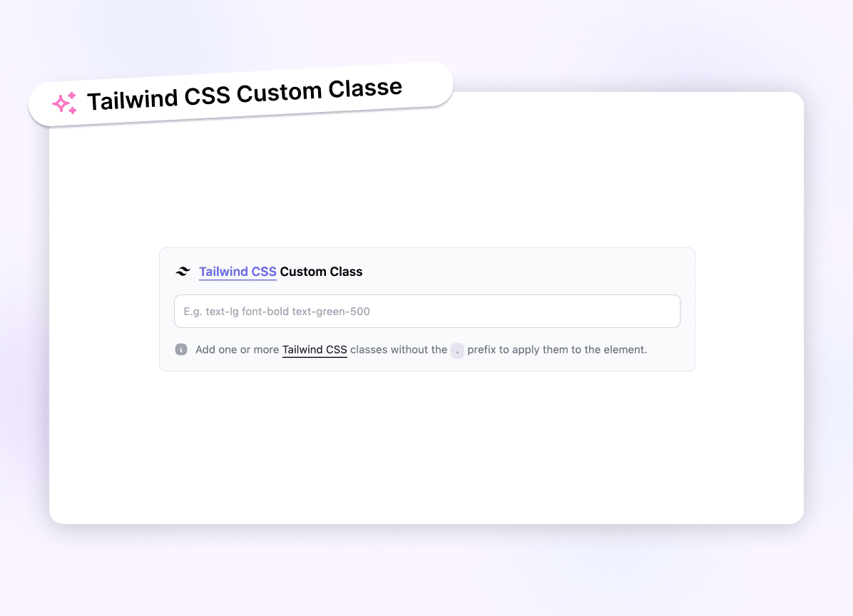The height and width of the screenshot is (616, 853).
Task: Click the "Add one or more" hint text
Action: point(237,350)
